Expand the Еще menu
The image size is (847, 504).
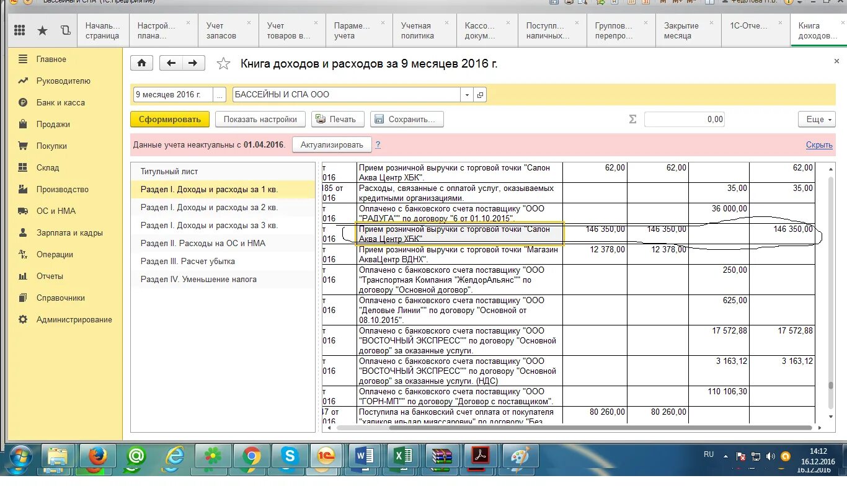tap(817, 119)
